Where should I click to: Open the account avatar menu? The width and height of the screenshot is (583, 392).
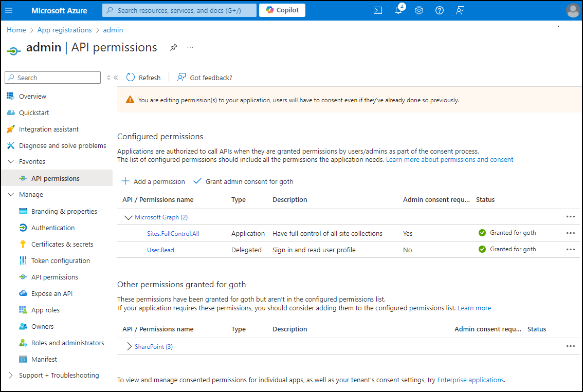pyautogui.click(x=573, y=10)
